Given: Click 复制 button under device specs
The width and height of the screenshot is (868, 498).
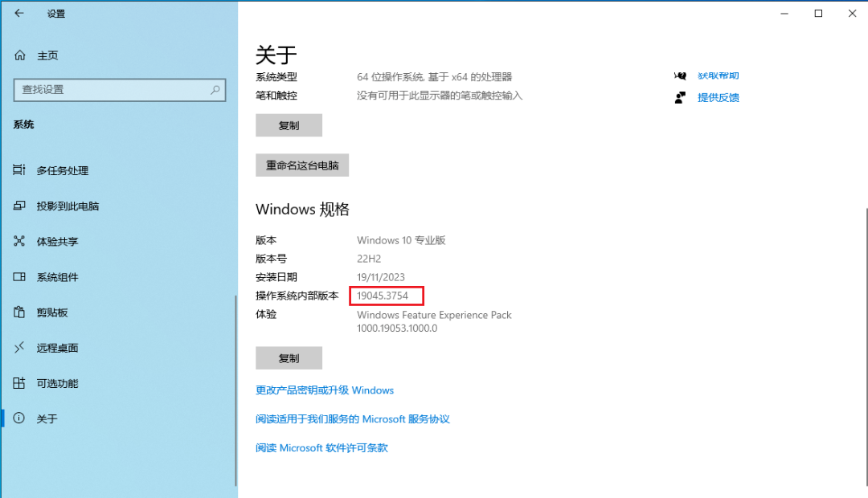Looking at the screenshot, I should coord(289,125).
